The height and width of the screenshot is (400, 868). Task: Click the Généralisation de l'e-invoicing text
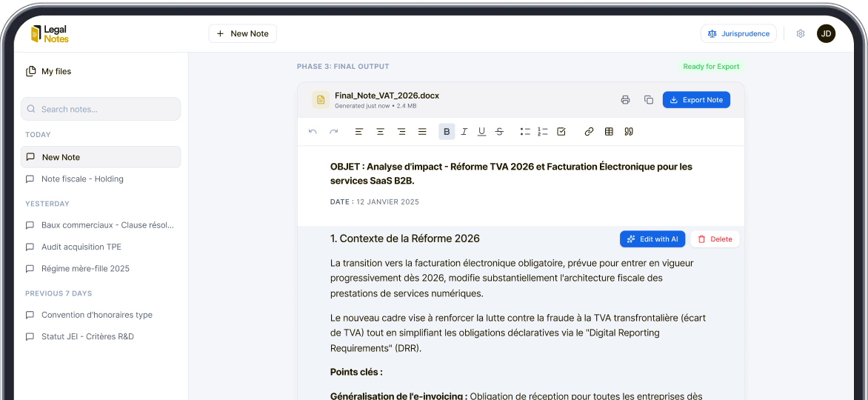point(399,396)
